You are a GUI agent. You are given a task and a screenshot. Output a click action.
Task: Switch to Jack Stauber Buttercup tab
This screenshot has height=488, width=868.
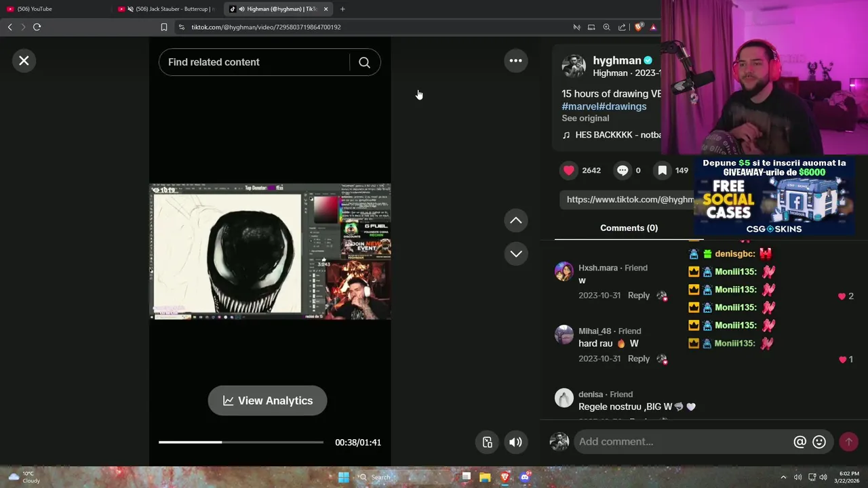[168, 9]
